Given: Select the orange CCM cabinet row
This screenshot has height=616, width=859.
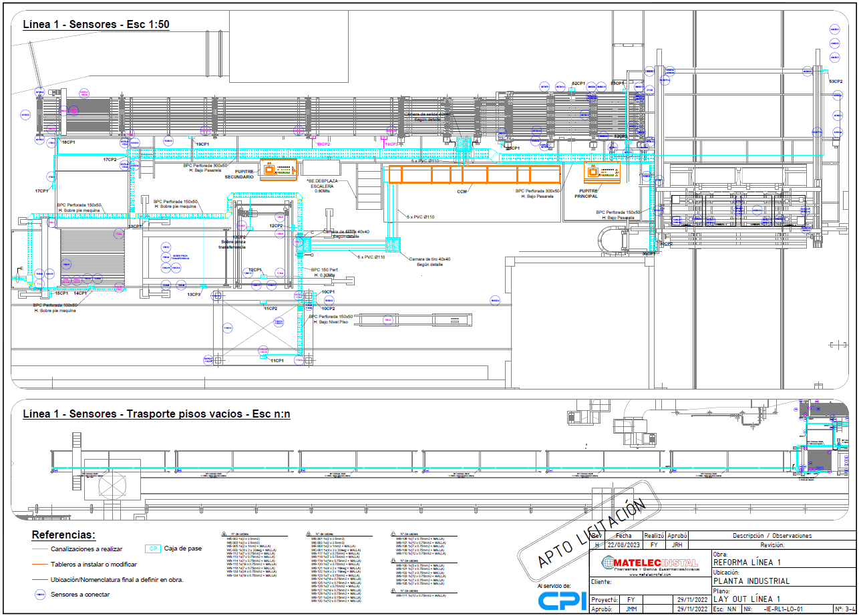Looking at the screenshot, I should [472, 175].
